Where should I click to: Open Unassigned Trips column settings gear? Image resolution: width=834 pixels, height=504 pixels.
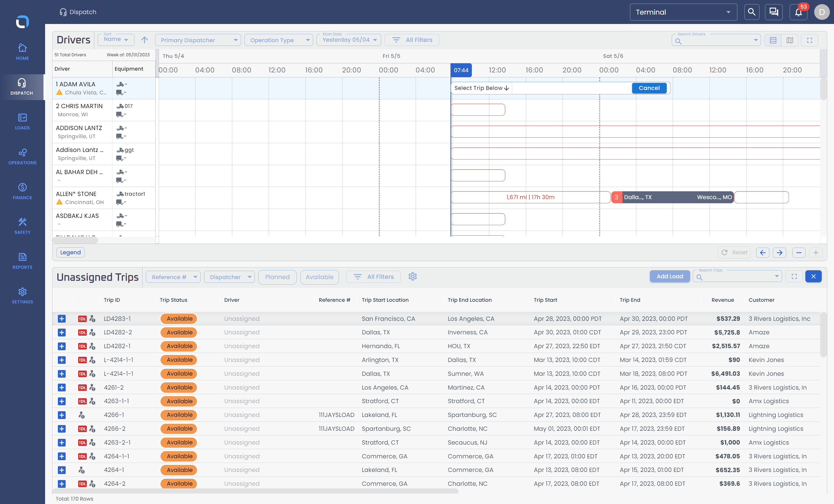(x=412, y=276)
